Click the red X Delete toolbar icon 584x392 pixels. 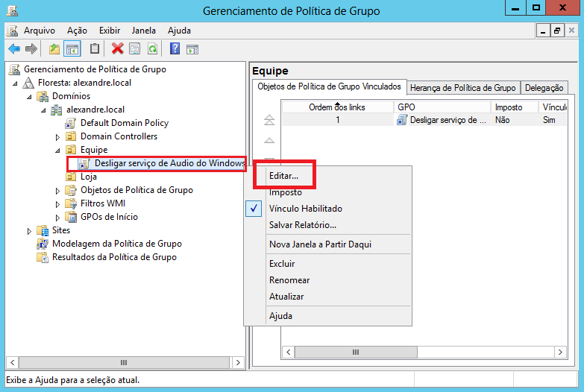[117, 48]
